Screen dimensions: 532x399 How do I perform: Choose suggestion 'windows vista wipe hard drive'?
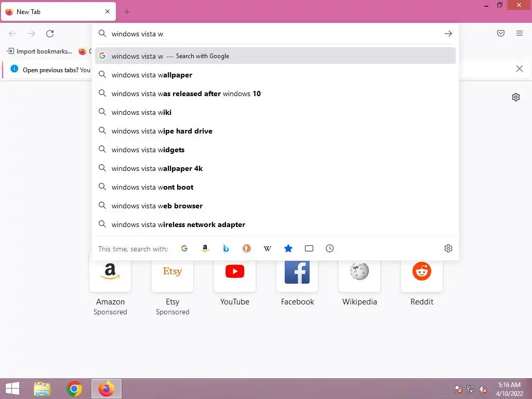pos(275,130)
